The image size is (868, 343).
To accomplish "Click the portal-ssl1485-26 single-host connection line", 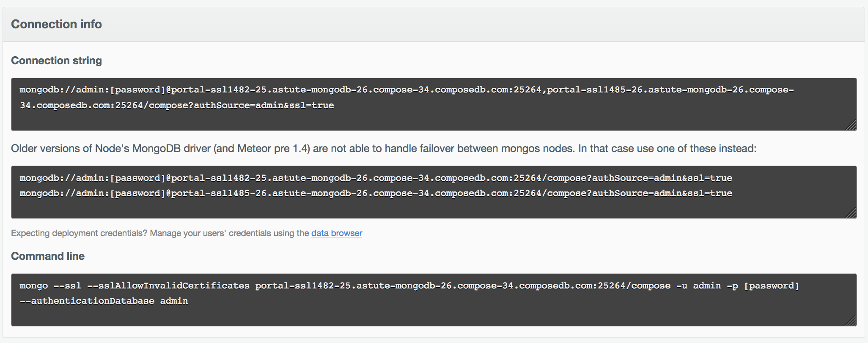I will click(376, 193).
